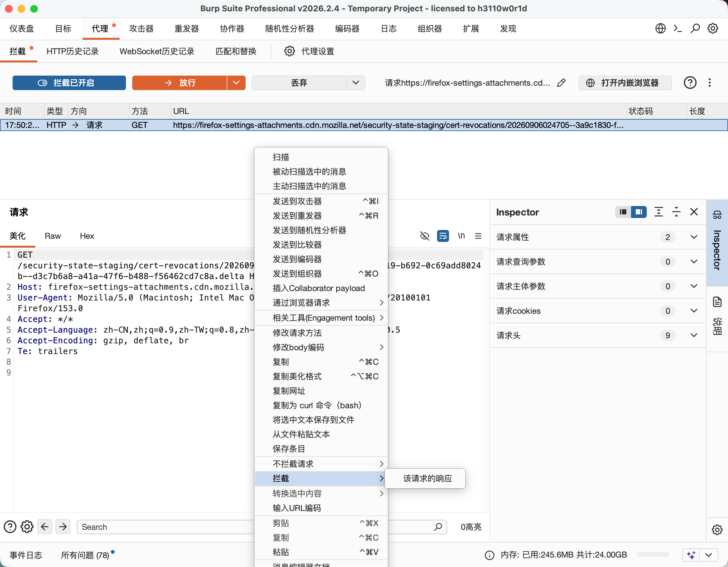Open the notes page icon in side strip
728x567 pixels.
point(717,302)
